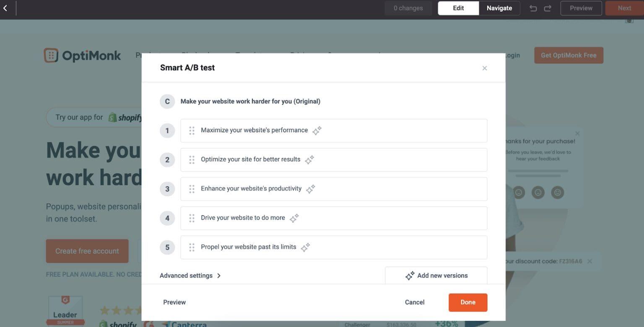The height and width of the screenshot is (327, 644).
Task: Click the sparkle icon on "Add new versions"
Action: pyautogui.click(x=410, y=275)
